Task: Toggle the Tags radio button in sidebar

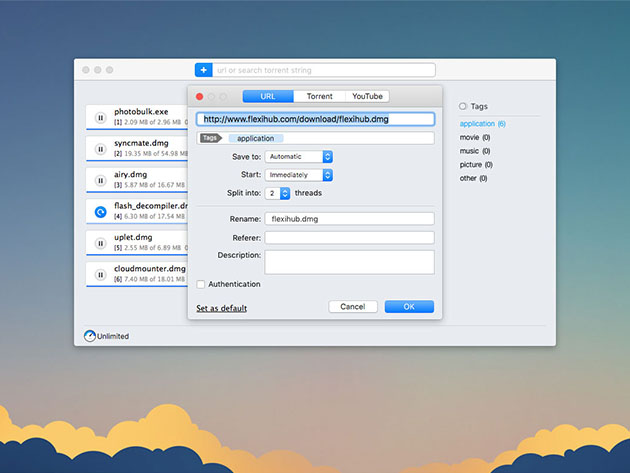Action: (463, 106)
